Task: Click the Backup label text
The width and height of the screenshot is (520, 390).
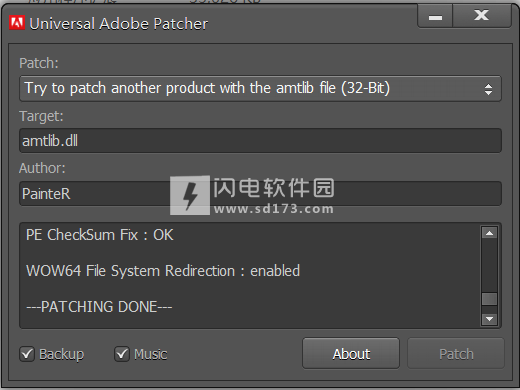Action: 62,354
